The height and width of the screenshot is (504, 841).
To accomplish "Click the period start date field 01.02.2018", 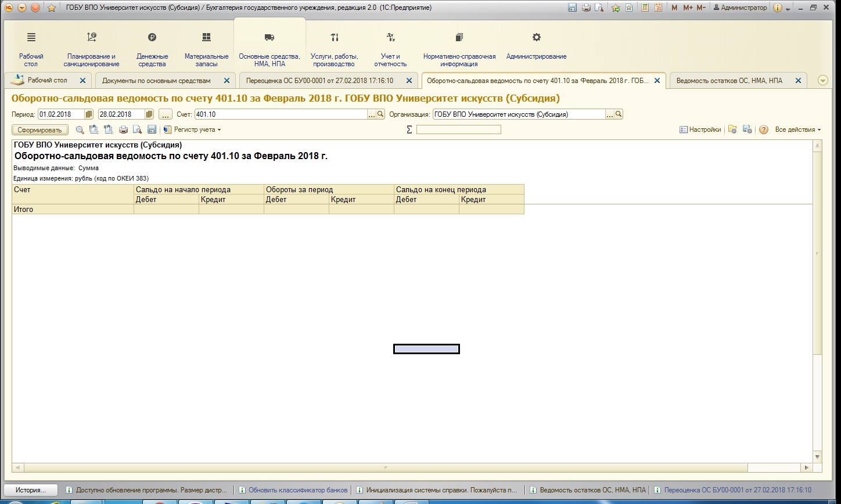I will point(62,114).
